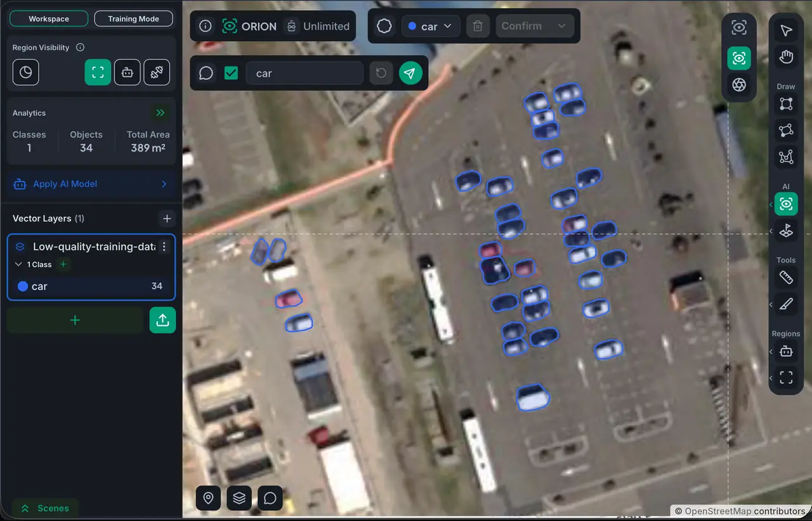Select the frame brackets tool under Regions

786,378
